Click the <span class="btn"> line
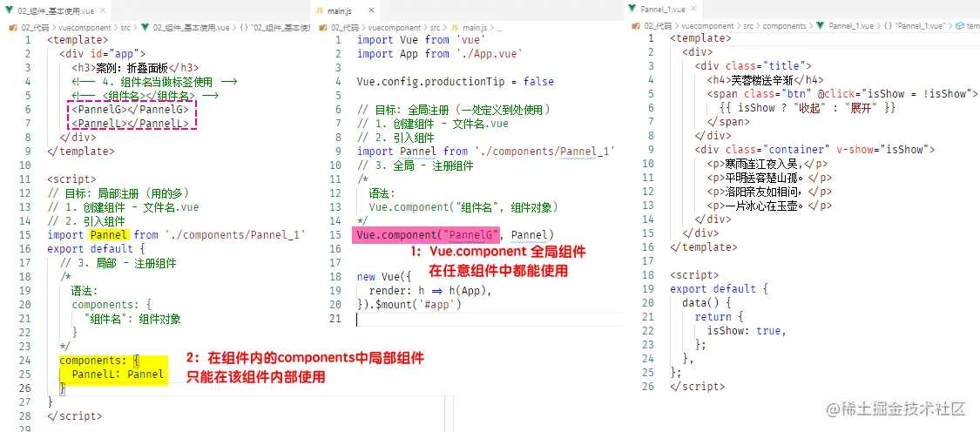The height and width of the screenshot is (432, 980). pos(841,93)
